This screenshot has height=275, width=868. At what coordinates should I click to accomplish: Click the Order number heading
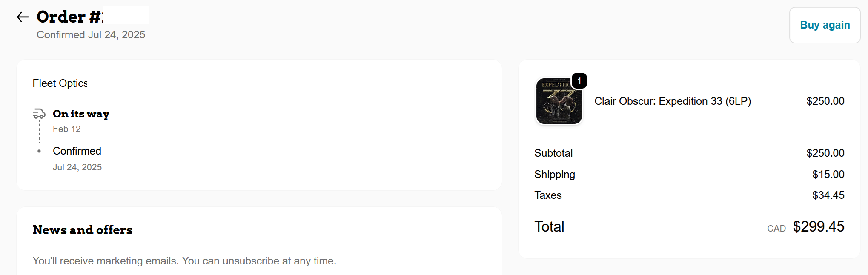tap(69, 17)
